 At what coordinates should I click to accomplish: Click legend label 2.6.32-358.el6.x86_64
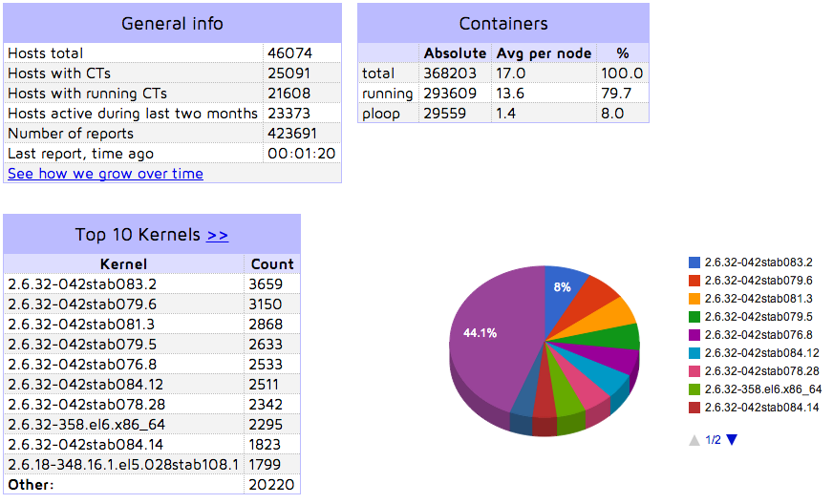(x=763, y=389)
